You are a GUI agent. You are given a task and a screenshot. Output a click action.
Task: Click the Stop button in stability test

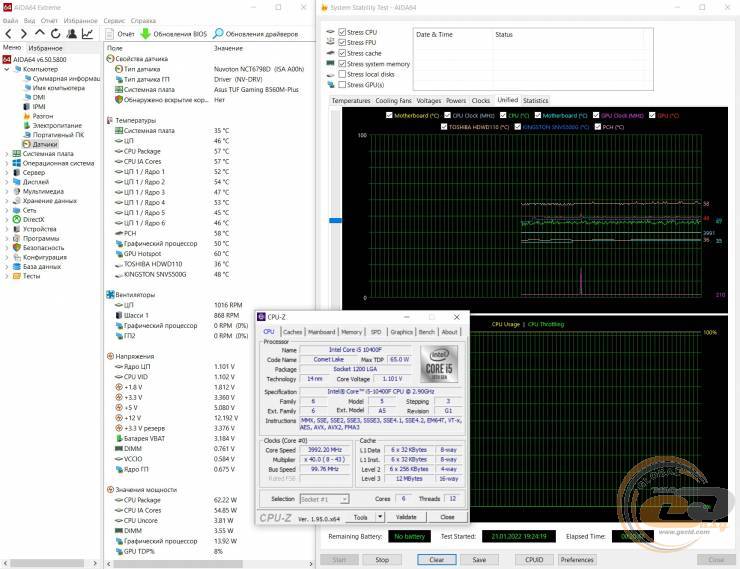382,560
